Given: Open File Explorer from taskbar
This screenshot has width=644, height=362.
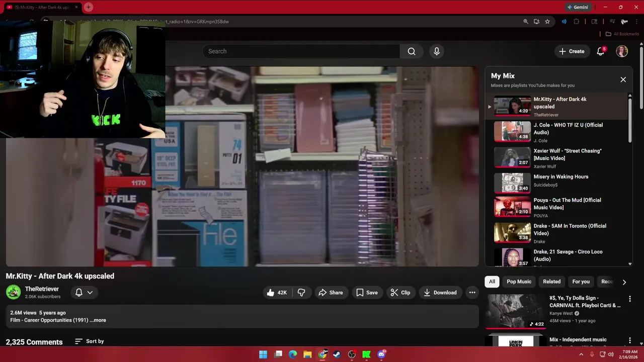Looking at the screenshot, I should pos(307,354).
